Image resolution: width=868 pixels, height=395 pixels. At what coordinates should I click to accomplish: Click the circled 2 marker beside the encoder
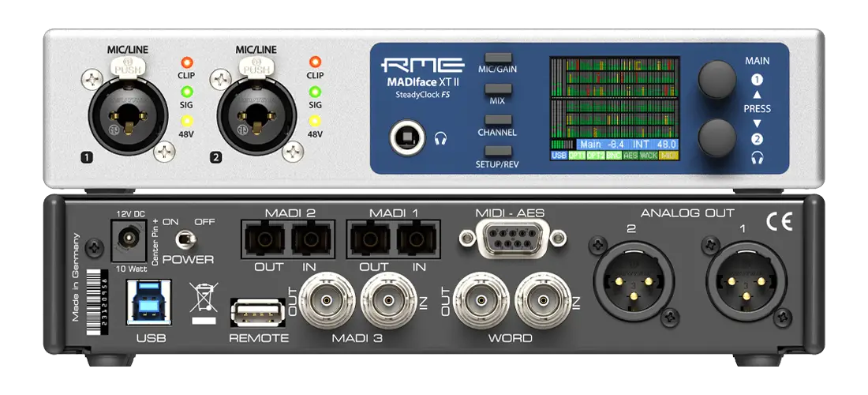pos(757,139)
